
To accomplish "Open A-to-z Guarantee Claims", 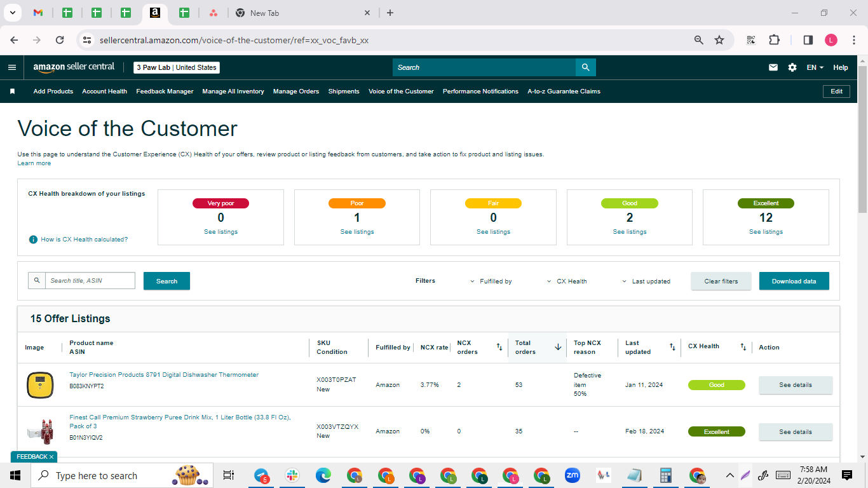I will (x=564, y=91).
